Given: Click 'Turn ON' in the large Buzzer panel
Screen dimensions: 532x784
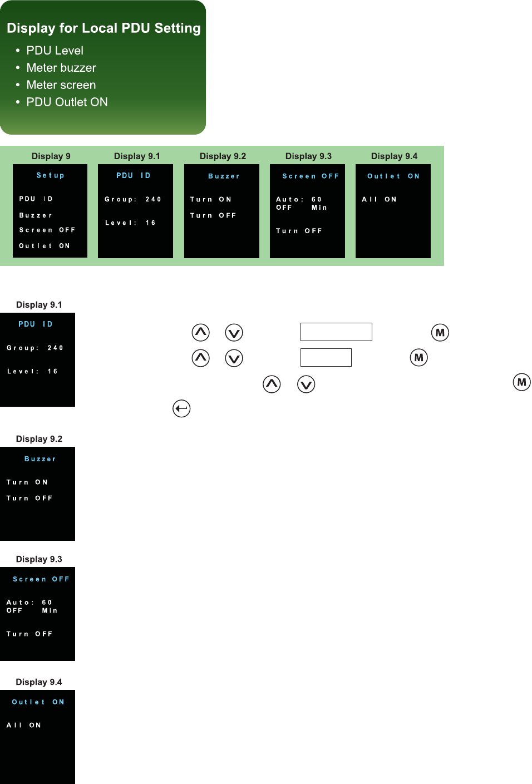Looking at the screenshot, I should (x=27, y=482).
